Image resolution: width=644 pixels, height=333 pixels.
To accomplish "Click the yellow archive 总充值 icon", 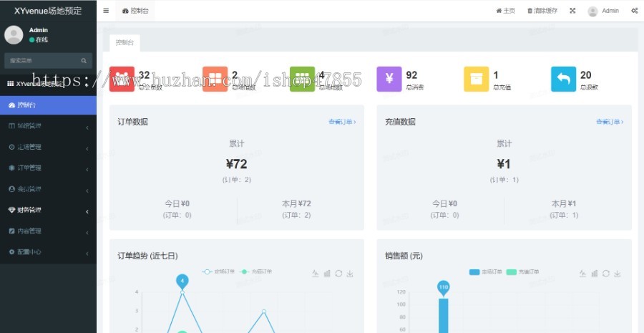I will 477,79.
